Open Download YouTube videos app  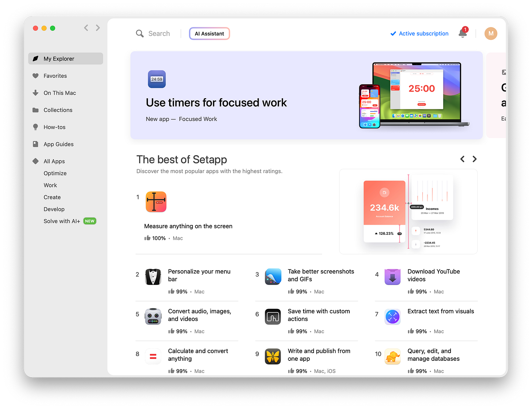pyautogui.click(x=434, y=275)
